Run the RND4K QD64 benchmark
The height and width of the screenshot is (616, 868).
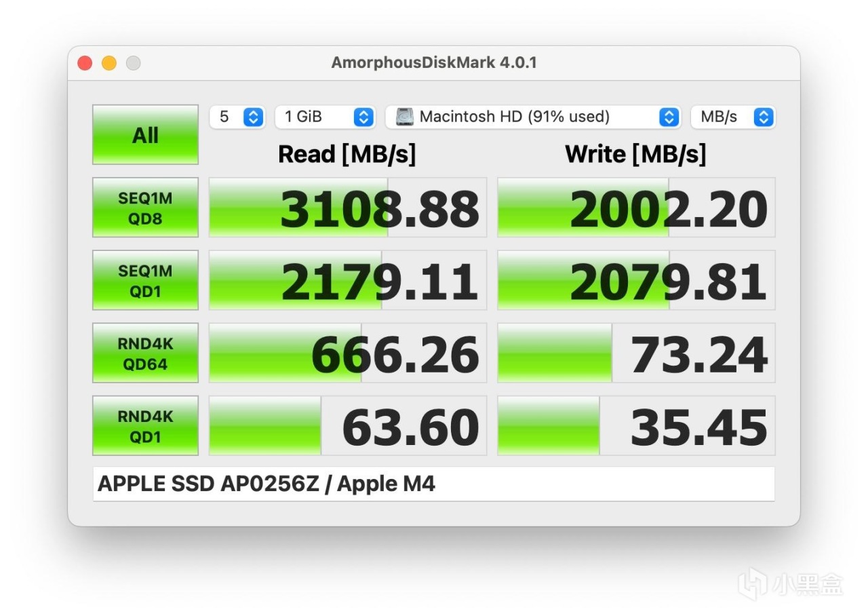coord(145,353)
